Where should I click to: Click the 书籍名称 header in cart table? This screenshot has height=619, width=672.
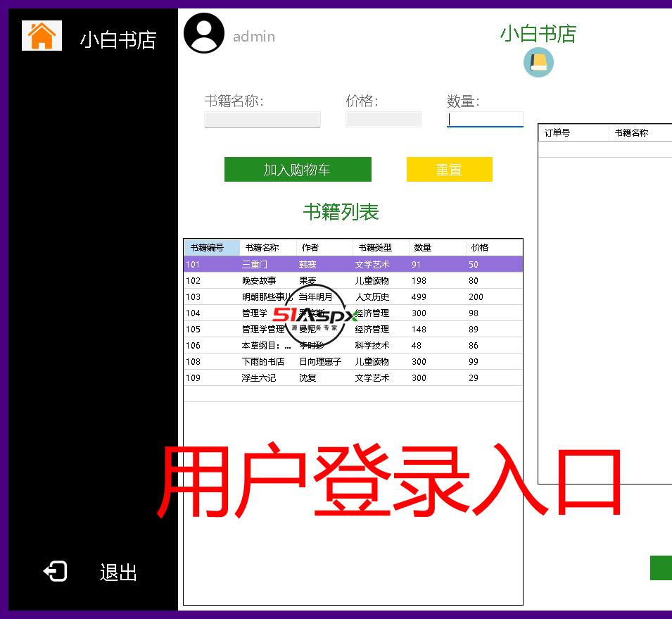coord(640,132)
